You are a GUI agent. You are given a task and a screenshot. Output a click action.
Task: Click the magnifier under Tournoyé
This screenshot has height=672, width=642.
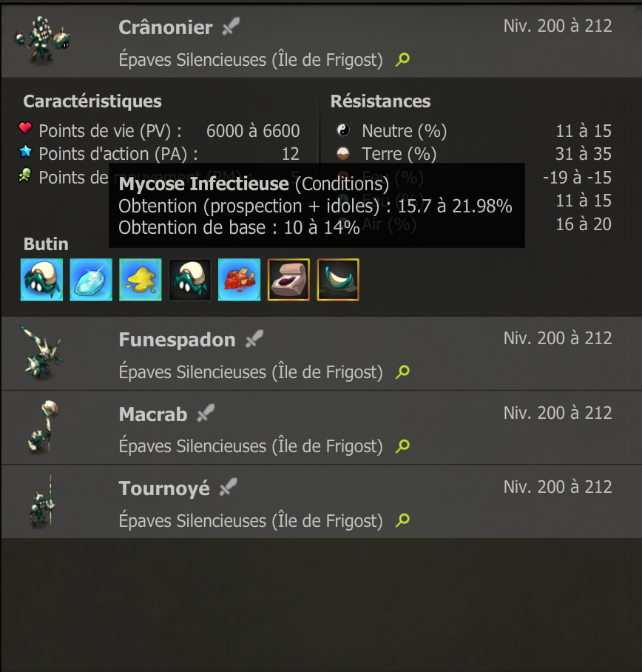point(402,520)
